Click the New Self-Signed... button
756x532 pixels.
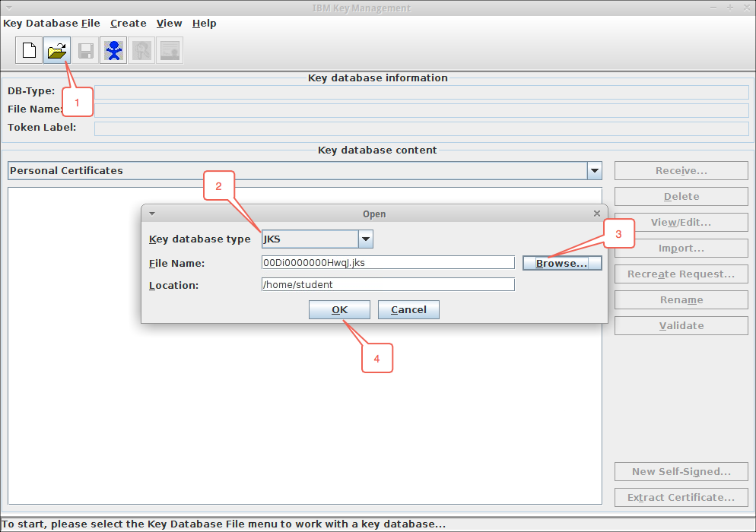pyautogui.click(x=681, y=472)
